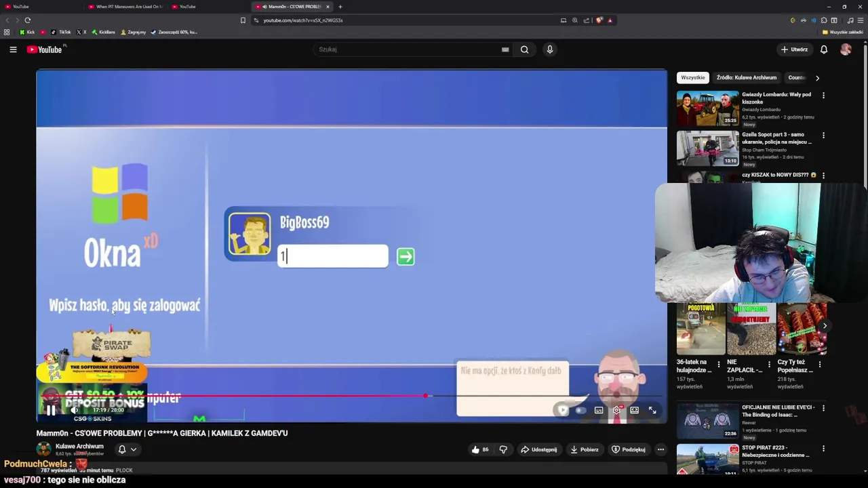Open the Kulawe Archiwum channel avatar
The image size is (868, 488).
coord(43,449)
